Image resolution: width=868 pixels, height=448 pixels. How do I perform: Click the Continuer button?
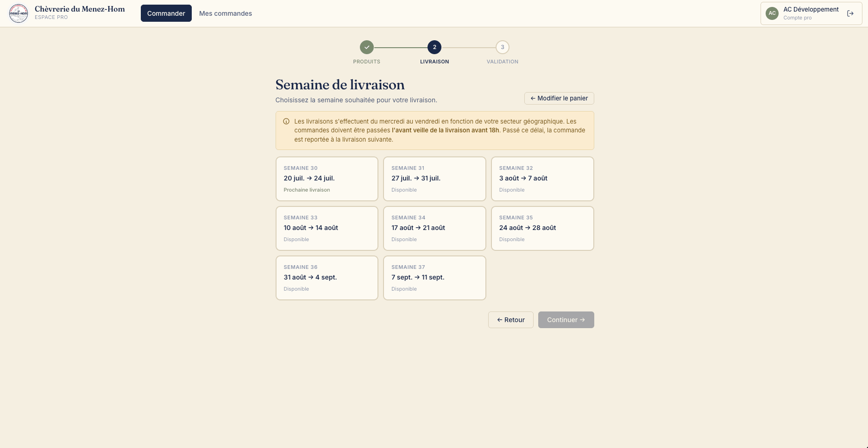click(566, 320)
